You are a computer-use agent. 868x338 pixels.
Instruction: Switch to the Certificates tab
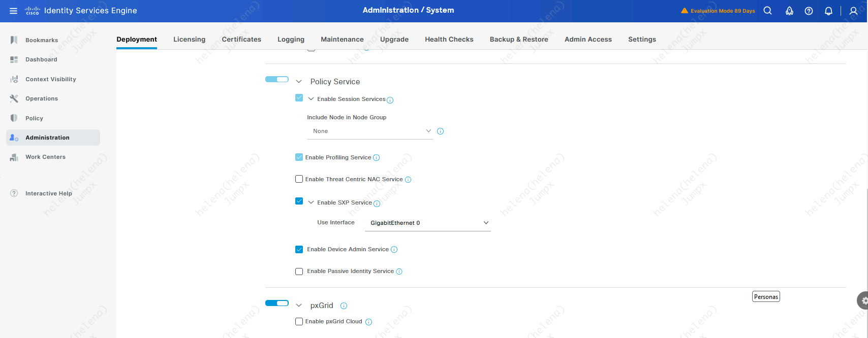[x=241, y=39]
